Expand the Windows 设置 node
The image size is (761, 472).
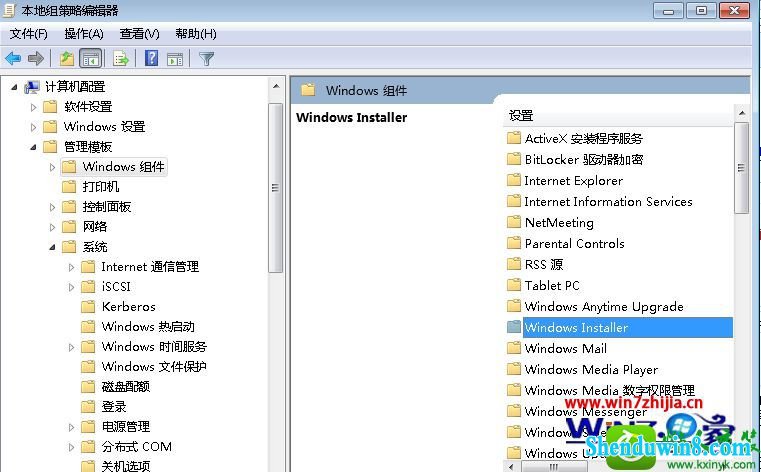[33, 127]
